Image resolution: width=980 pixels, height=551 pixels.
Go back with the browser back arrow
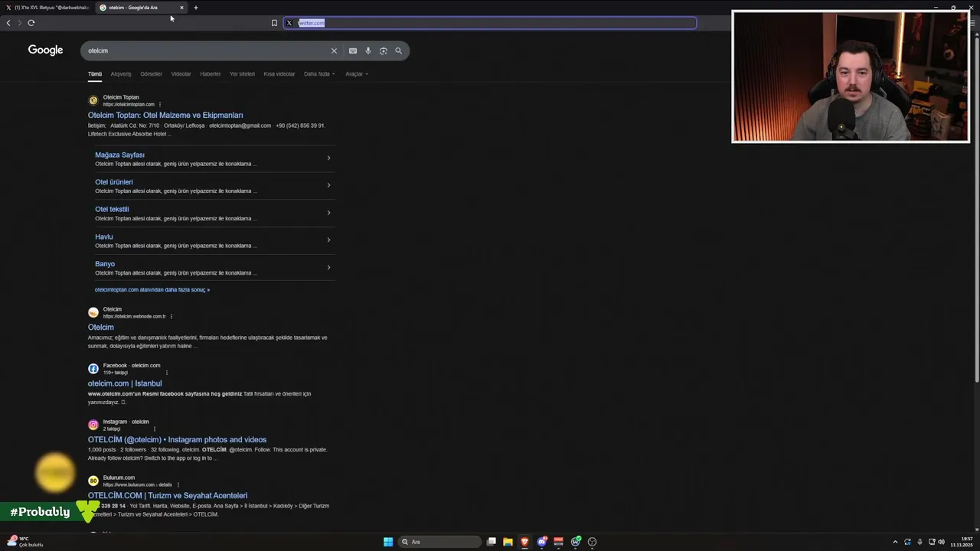pyautogui.click(x=8, y=23)
